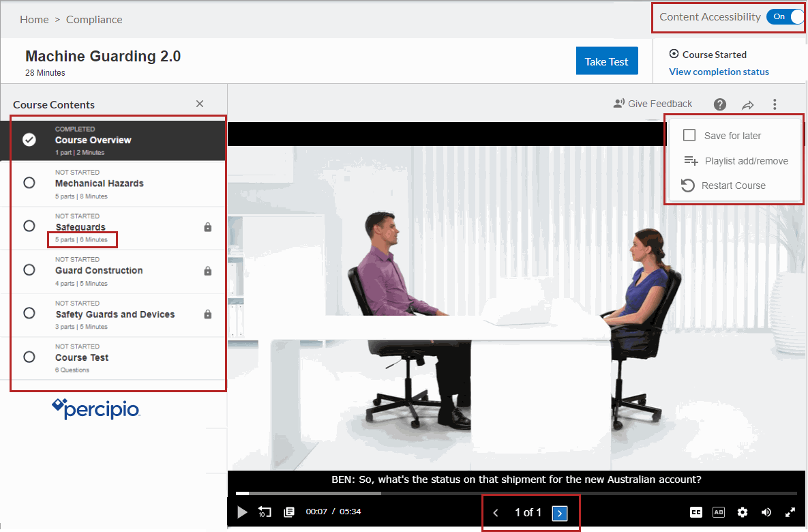This screenshot has height=532, width=808.
Task: Mute audio using the volume icon
Action: point(766,512)
